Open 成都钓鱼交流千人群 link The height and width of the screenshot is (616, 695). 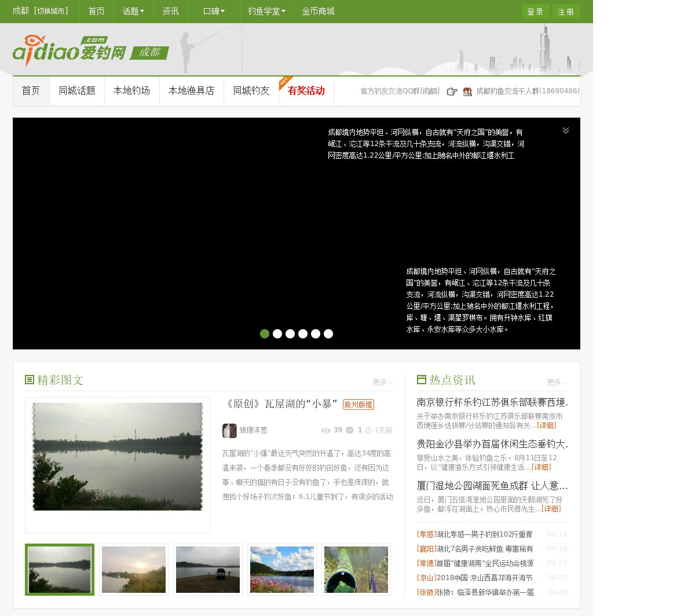(528, 91)
